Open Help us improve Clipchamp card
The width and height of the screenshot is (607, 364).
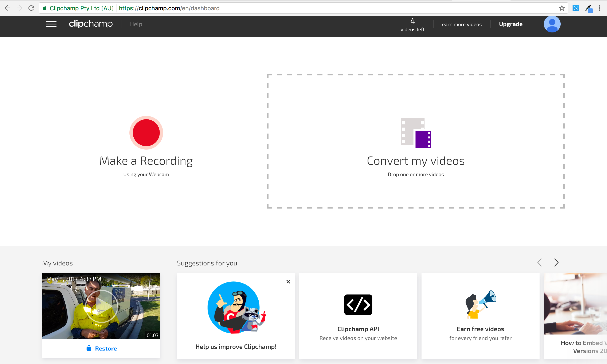click(236, 316)
